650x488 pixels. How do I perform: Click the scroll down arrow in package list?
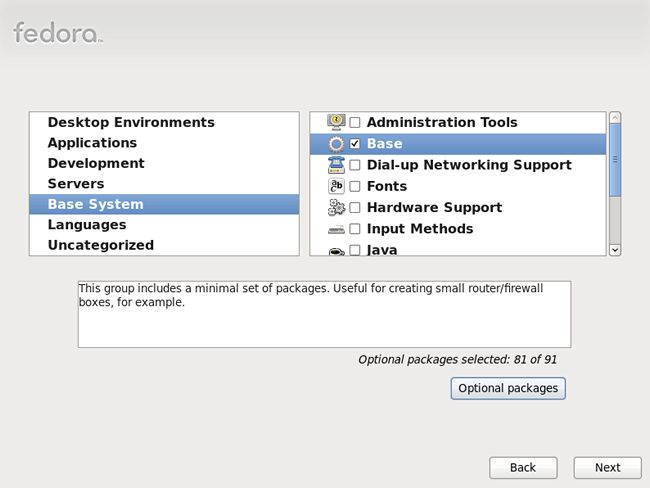[615, 250]
